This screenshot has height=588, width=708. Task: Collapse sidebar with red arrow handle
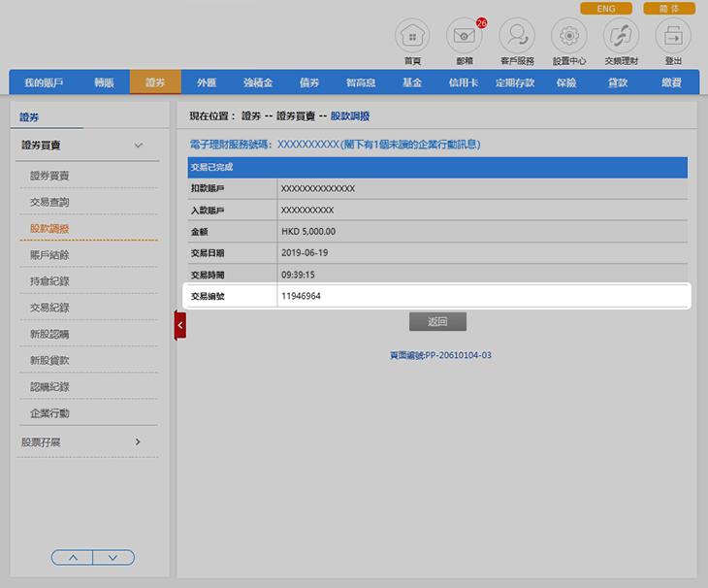[x=180, y=325]
